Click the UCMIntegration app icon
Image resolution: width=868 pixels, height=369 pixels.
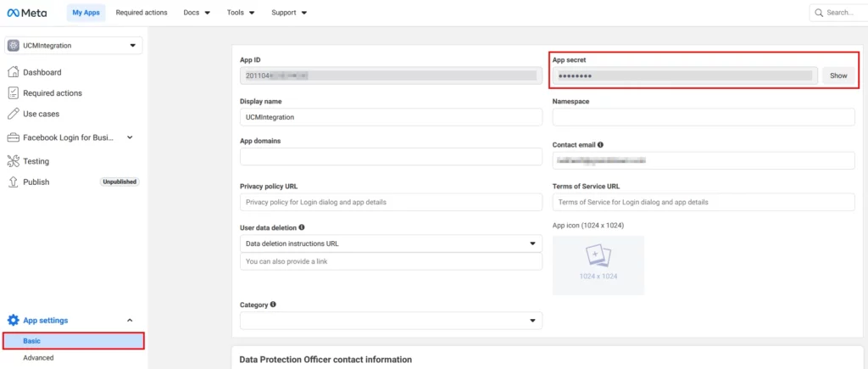[x=14, y=46]
